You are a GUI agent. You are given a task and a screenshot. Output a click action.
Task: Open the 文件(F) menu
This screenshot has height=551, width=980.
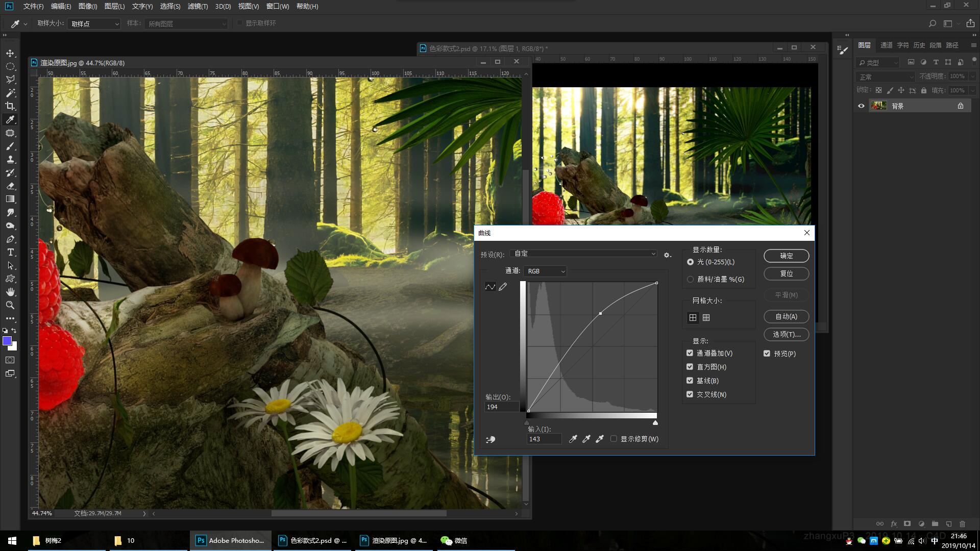pos(33,6)
